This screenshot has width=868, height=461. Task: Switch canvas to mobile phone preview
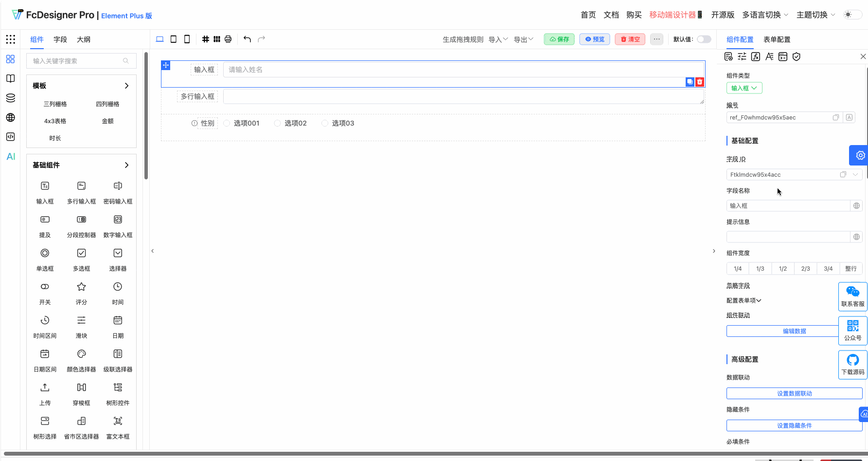pyautogui.click(x=187, y=39)
